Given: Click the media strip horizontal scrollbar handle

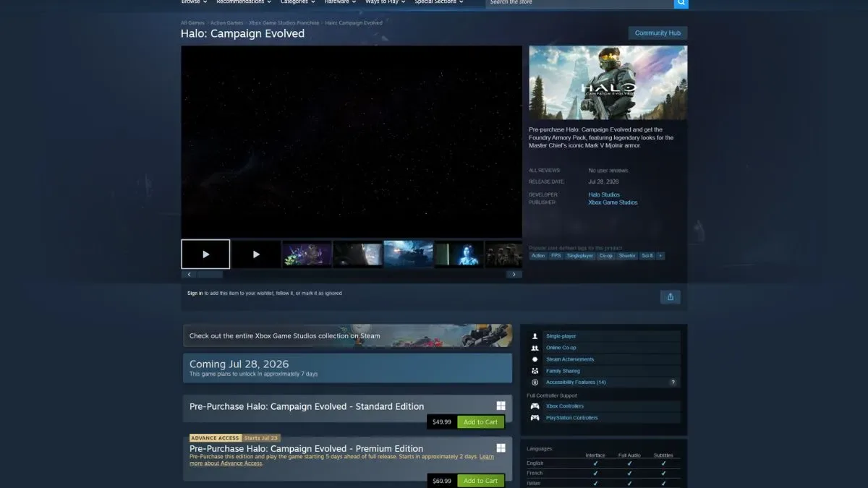Looking at the screenshot, I should coord(210,275).
